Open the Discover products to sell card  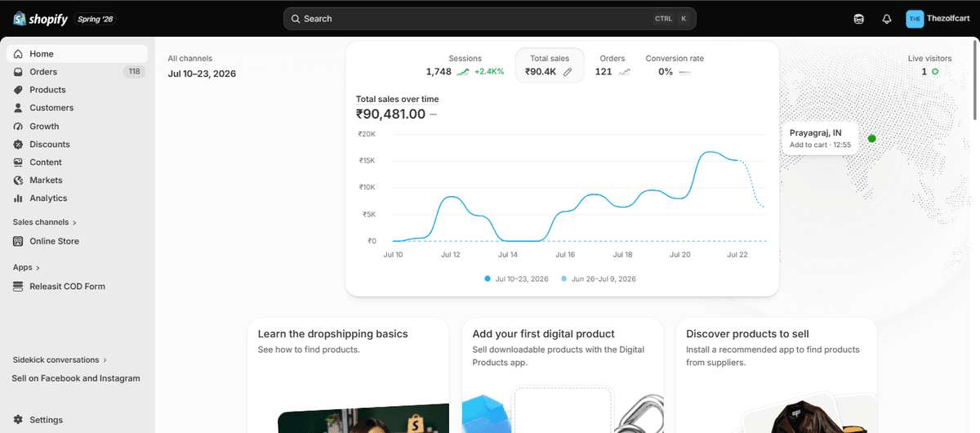[x=777, y=376]
